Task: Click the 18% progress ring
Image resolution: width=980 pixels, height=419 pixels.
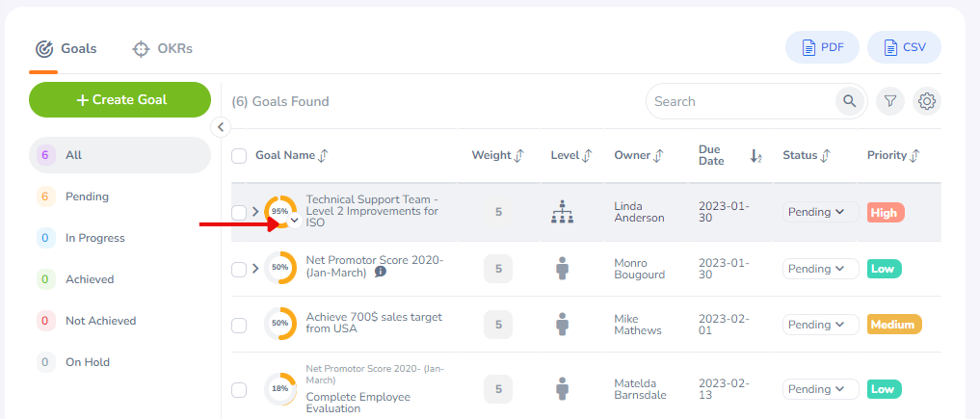Action: click(280, 388)
